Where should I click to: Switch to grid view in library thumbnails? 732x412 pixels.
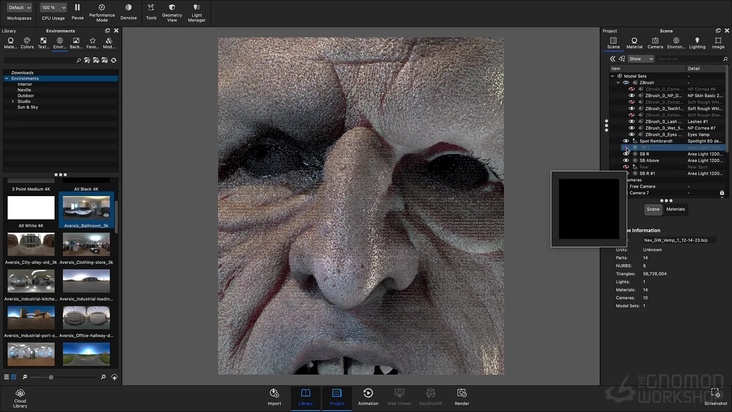point(14,377)
